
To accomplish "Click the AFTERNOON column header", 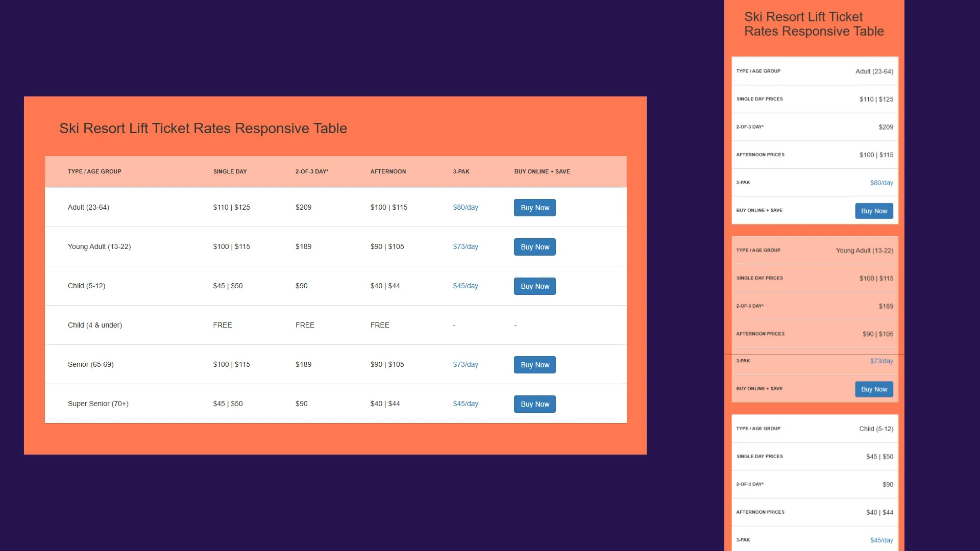I will [388, 171].
